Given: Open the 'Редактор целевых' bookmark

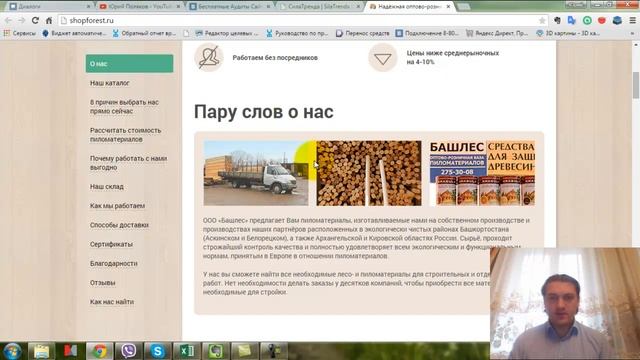Looking at the screenshot, I should [227, 33].
